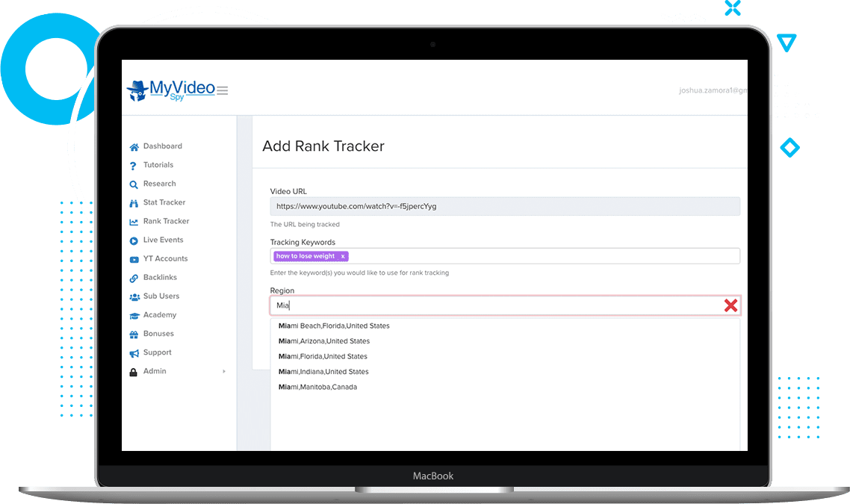Image resolution: width=850 pixels, height=504 pixels.
Task: Click inside the Tracking Keywords field
Action: pos(505,256)
